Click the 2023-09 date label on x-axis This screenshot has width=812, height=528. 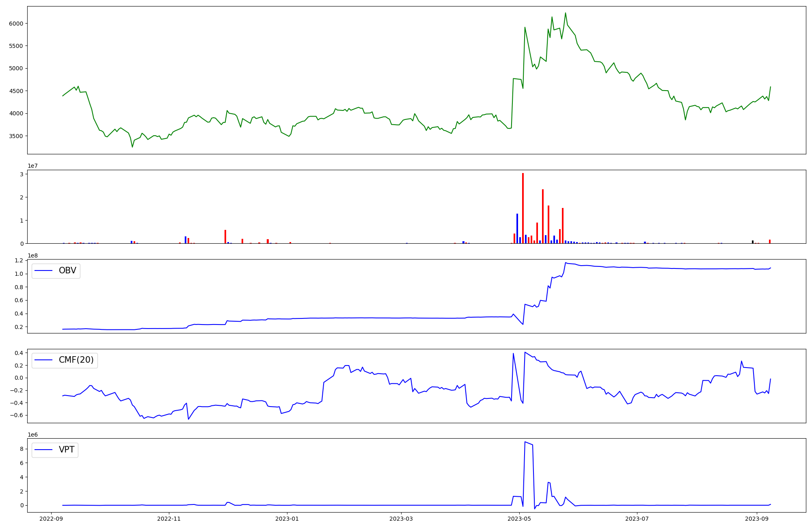pos(757,519)
